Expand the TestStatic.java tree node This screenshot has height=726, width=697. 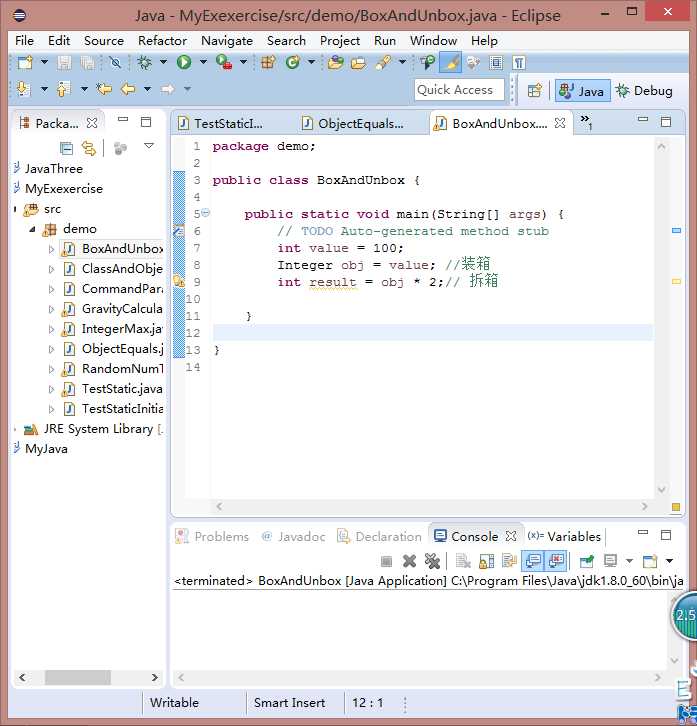tap(51, 389)
